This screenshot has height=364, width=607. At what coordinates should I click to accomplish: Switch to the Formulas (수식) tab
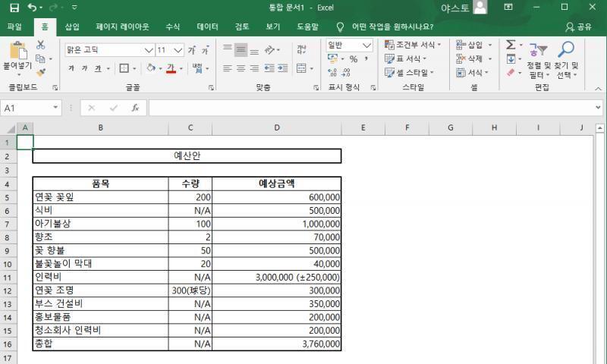click(x=173, y=27)
